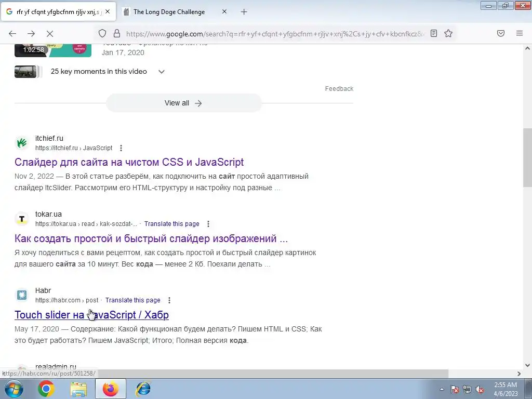The height and width of the screenshot is (399, 532).
Task: Toggle reader view icon in address bar
Action: [434, 33]
